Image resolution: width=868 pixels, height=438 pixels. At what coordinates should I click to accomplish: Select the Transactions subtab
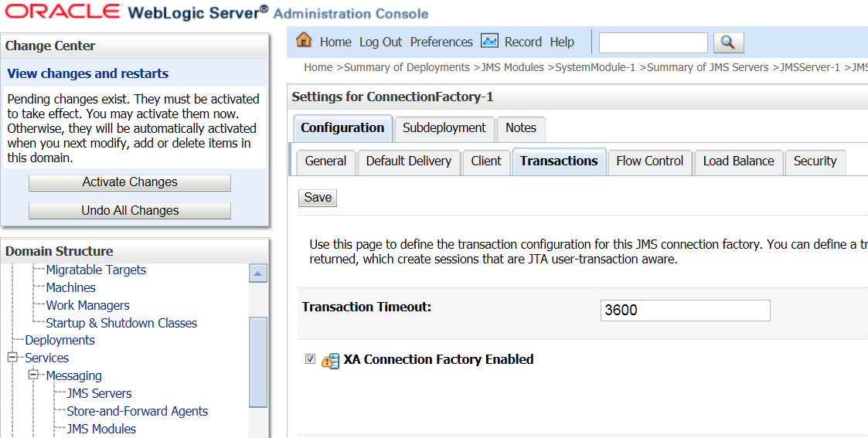click(x=559, y=161)
